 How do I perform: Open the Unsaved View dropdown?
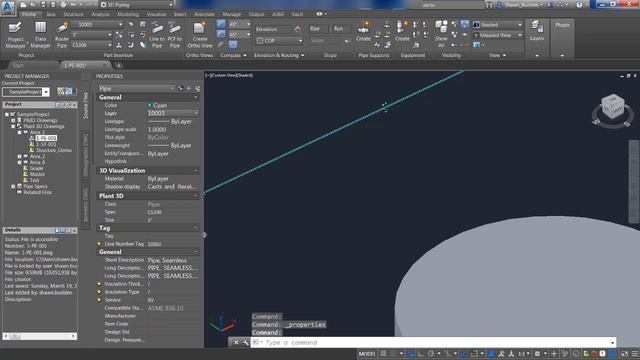click(x=498, y=36)
